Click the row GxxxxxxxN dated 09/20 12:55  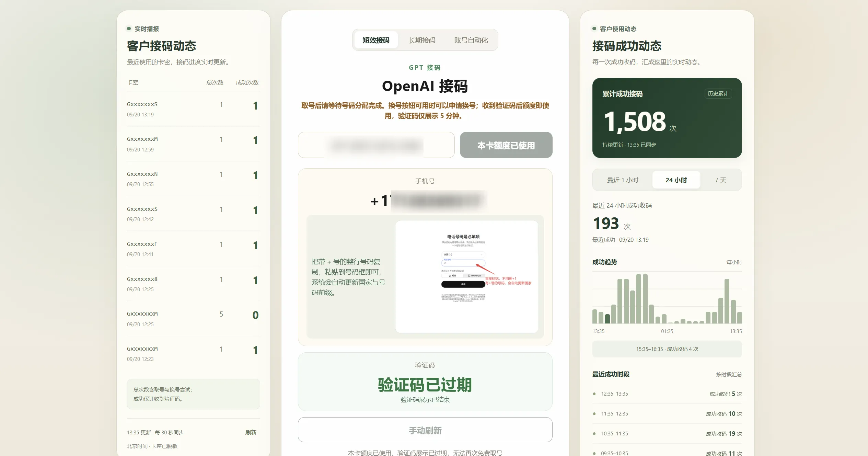pyautogui.click(x=193, y=179)
